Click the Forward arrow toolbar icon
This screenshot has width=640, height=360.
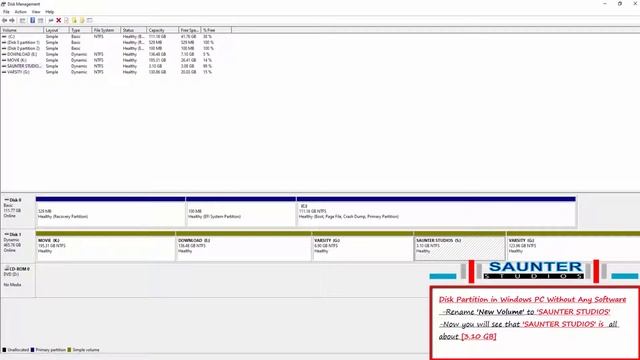(12, 20)
